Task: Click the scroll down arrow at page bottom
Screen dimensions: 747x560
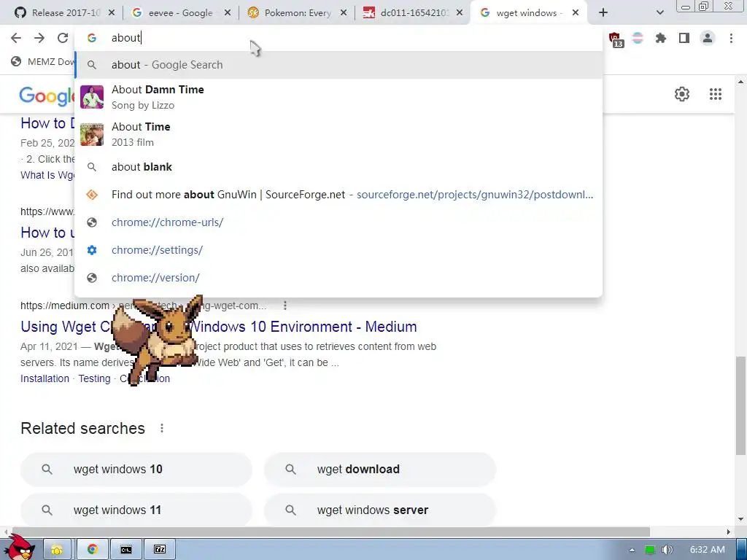Action: [x=740, y=519]
